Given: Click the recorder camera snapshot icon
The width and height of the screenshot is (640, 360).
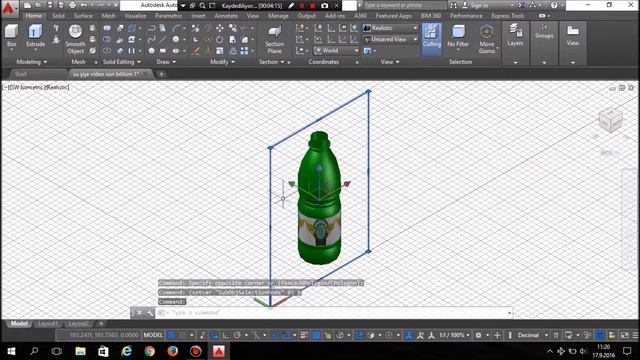Looking at the screenshot, I should (x=324, y=6).
